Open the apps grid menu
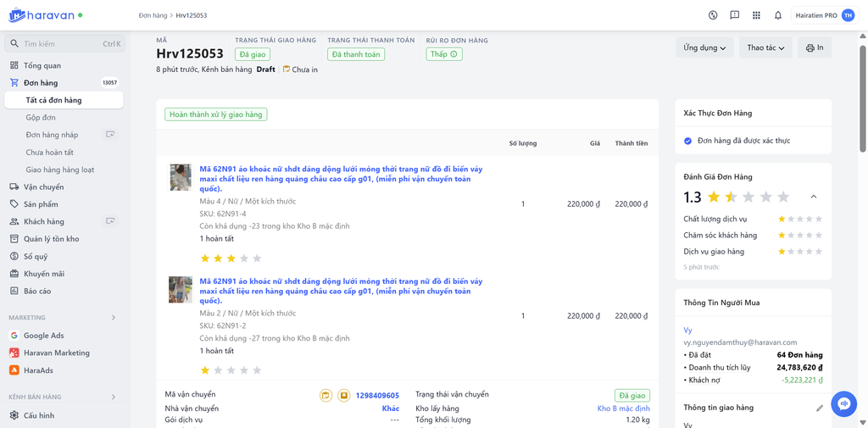The height and width of the screenshot is (428, 868). pyautogui.click(x=756, y=15)
